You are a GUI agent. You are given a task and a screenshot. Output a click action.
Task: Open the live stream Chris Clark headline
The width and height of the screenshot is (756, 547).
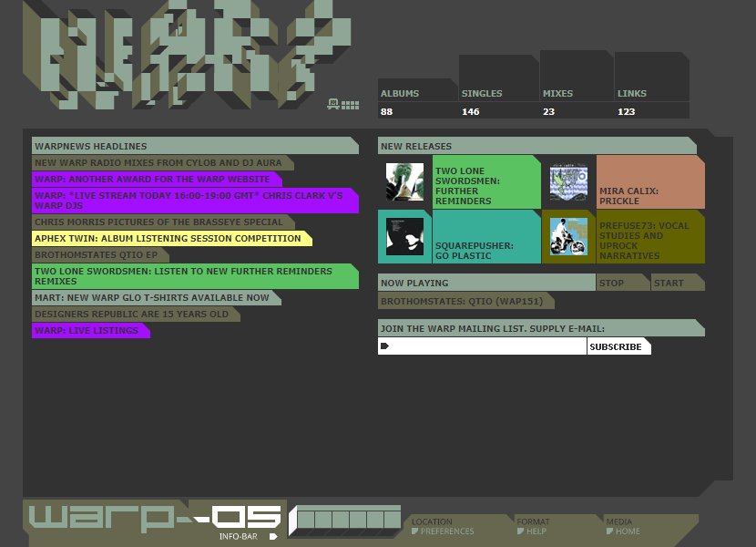click(195, 201)
